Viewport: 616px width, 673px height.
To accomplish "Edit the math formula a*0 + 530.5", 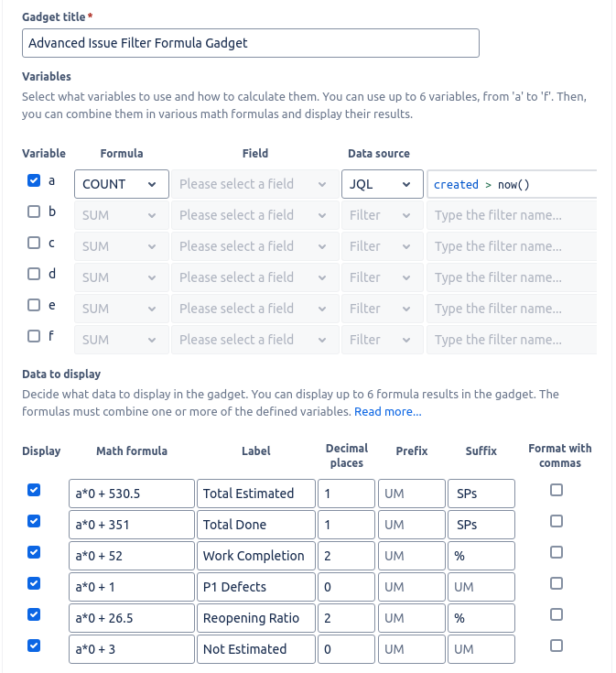I will tap(132, 494).
